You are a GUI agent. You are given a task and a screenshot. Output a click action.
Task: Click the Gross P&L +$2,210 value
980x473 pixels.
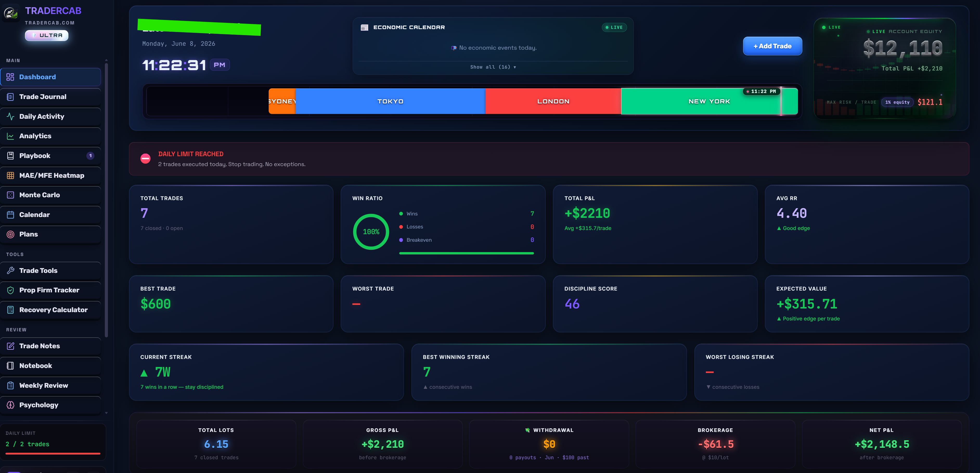(x=382, y=444)
